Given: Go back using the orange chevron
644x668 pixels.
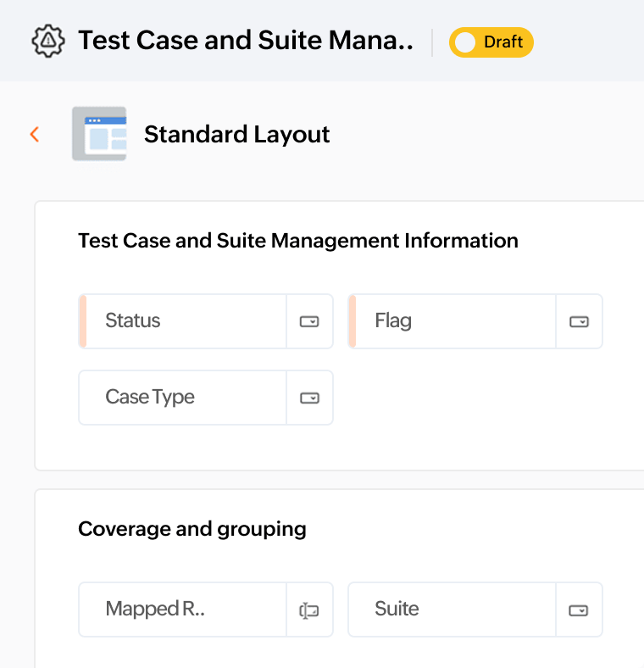Looking at the screenshot, I should (x=35, y=134).
